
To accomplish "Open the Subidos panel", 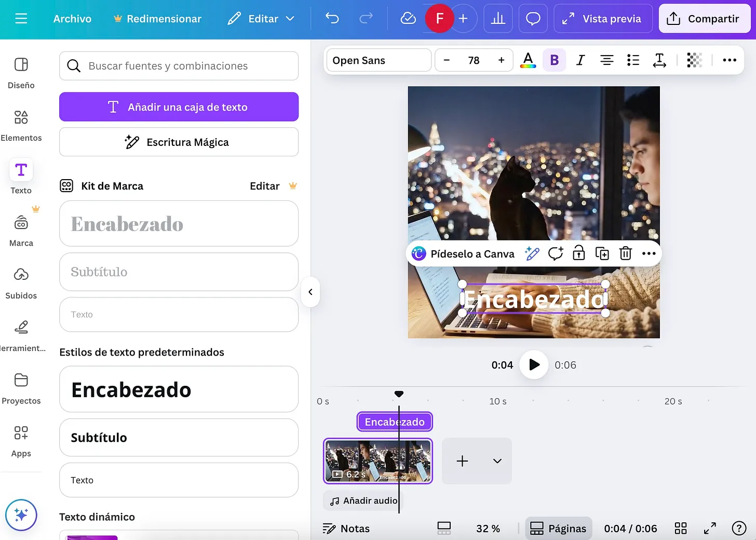I will 21,282.
